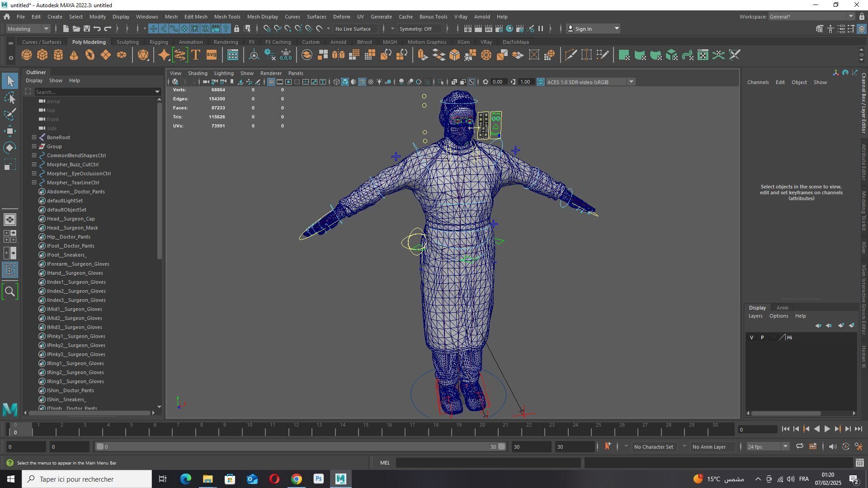Viewport: 868px width, 488px height.
Task: Switch to the Sculpting shelf tab
Action: tap(127, 42)
